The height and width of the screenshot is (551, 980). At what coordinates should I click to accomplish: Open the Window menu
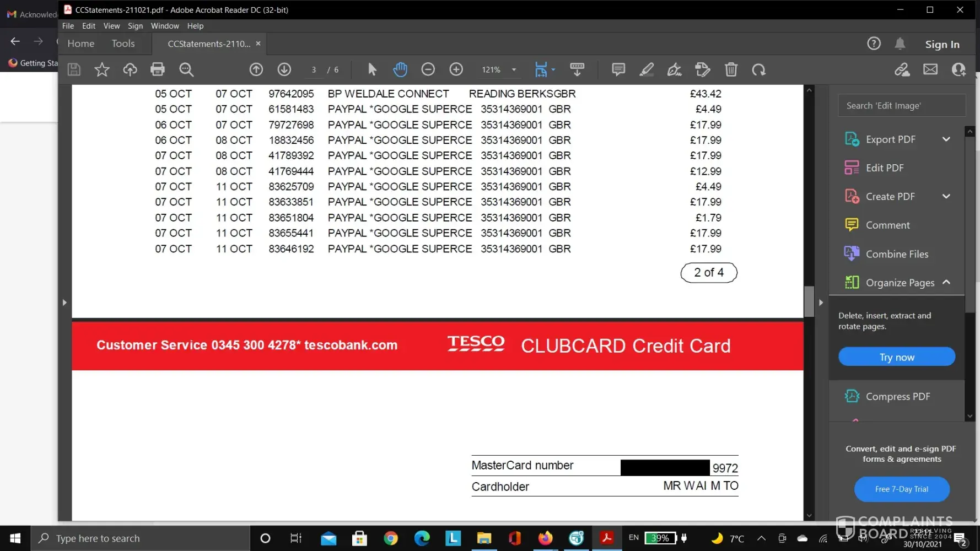165,26
